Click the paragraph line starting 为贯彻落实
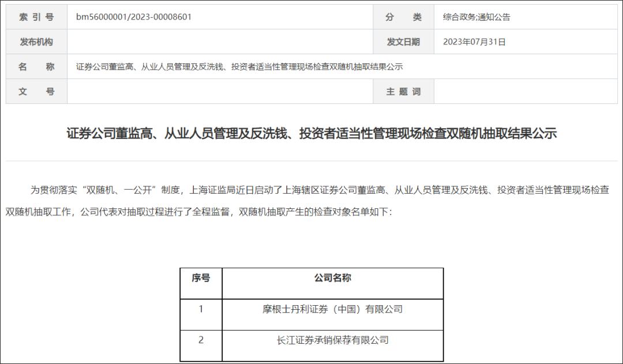 tap(320, 190)
